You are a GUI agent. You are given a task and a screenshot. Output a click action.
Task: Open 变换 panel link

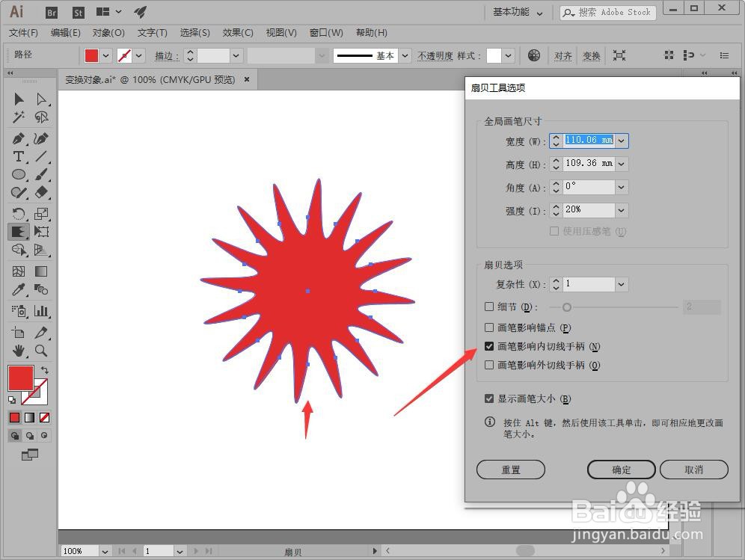coord(592,55)
